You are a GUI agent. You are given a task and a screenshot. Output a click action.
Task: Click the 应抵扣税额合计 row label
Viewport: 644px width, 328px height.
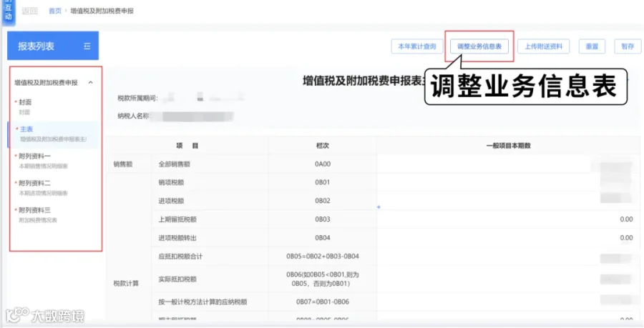point(180,257)
